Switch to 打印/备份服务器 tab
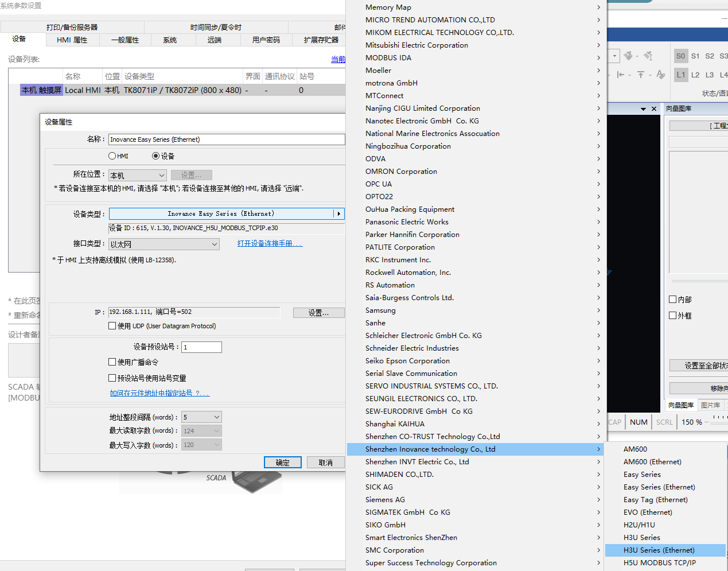The image size is (728, 571). pos(72,28)
